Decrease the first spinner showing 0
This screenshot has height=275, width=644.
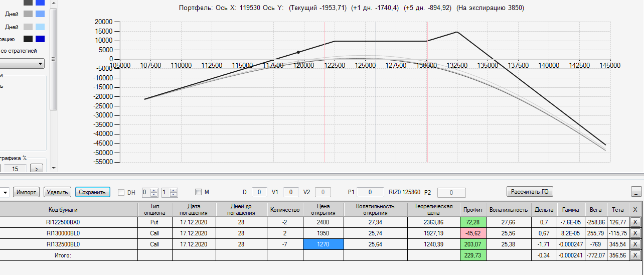(153, 194)
